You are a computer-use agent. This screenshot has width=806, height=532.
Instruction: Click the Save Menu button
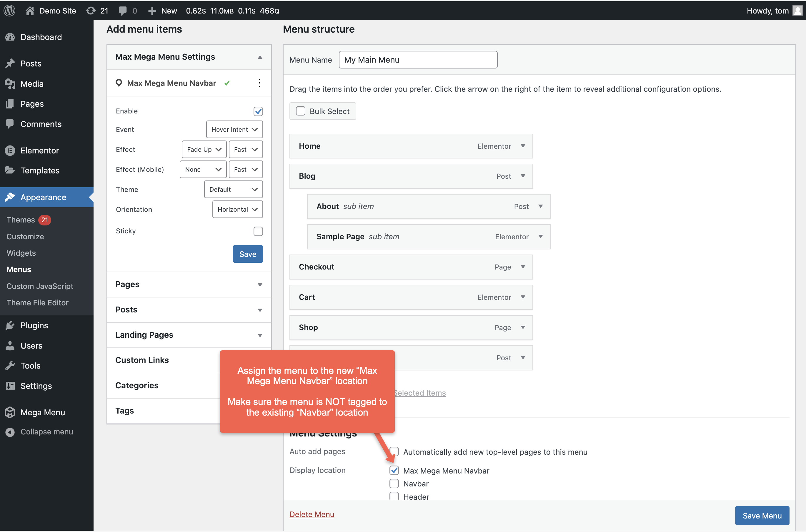tap(762, 515)
